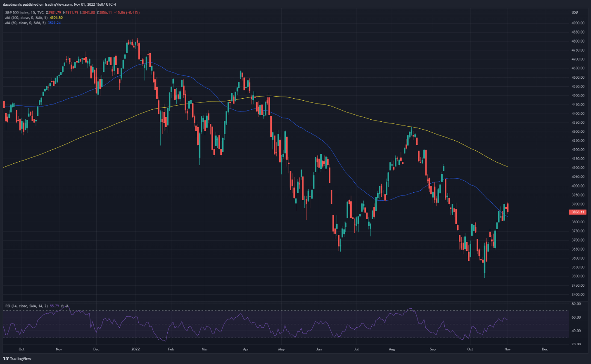Click the blue 50 MA value 3829.24
Image resolution: width=591 pixels, height=364 pixels.
pyautogui.click(x=54, y=23)
